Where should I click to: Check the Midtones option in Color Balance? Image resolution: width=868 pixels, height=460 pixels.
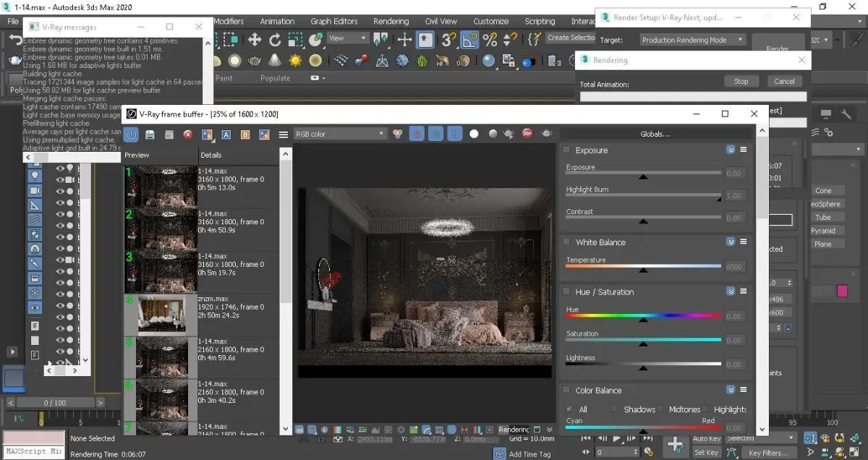coord(660,409)
